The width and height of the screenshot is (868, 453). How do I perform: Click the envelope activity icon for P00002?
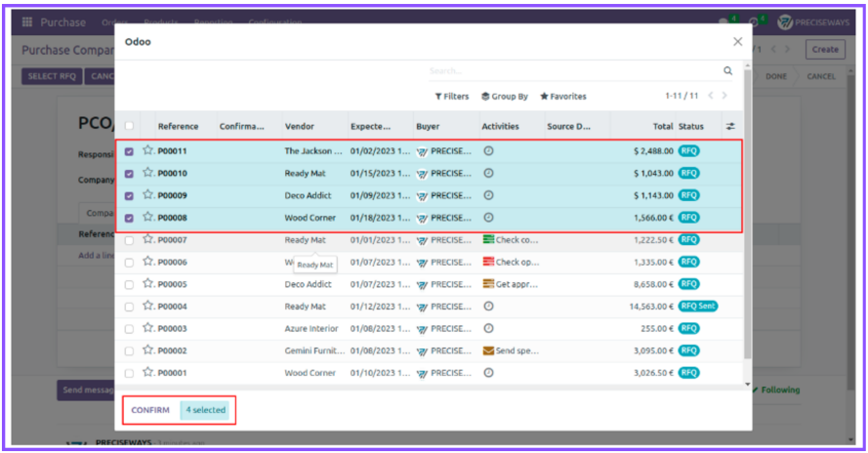(488, 350)
